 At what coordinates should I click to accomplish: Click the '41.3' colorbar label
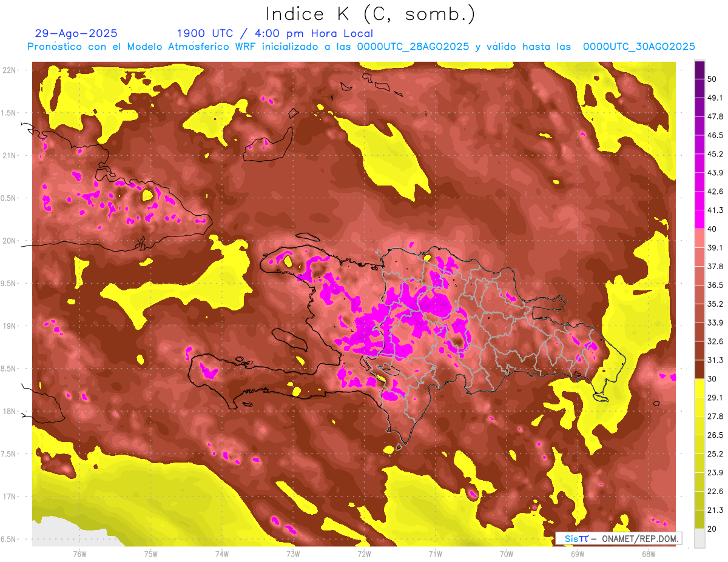[715, 210]
